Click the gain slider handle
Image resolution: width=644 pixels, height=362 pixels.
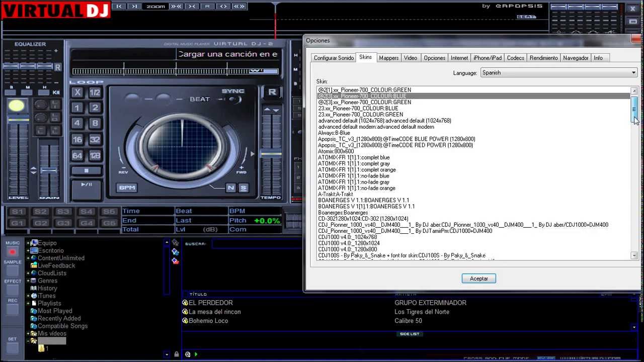49,171
